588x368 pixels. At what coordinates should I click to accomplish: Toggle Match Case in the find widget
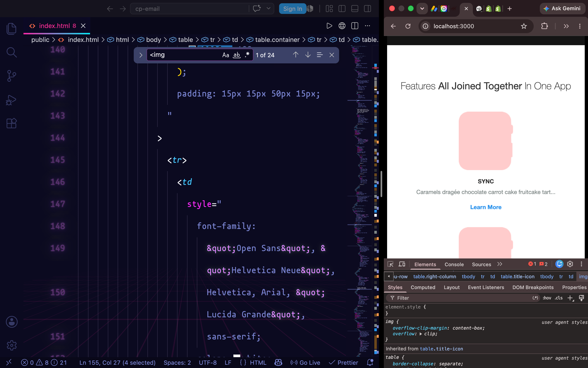coord(225,55)
